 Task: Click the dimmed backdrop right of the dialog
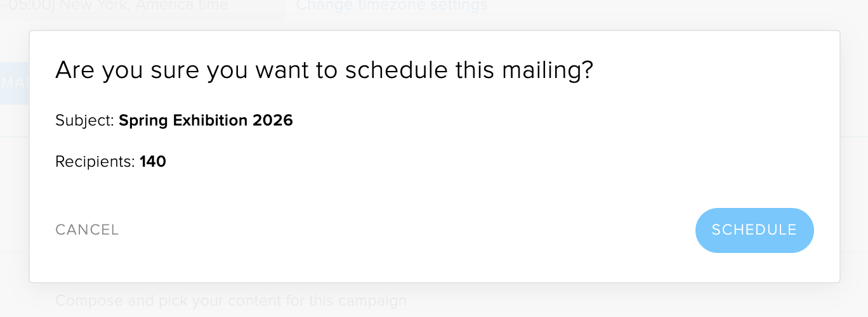point(854,158)
